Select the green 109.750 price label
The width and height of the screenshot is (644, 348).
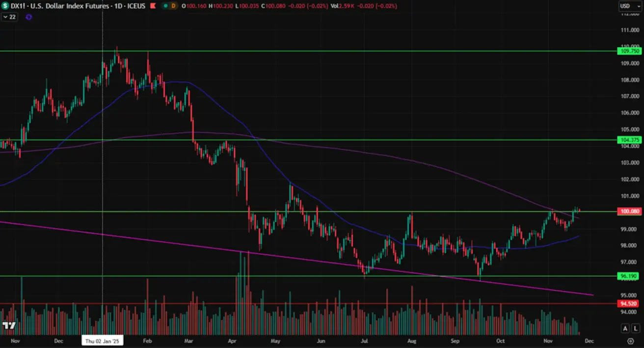click(628, 51)
